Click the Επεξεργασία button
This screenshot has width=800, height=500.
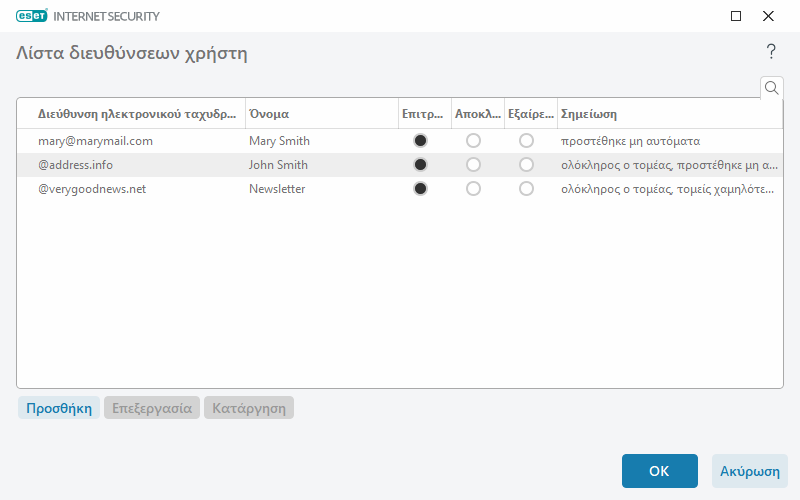point(152,408)
